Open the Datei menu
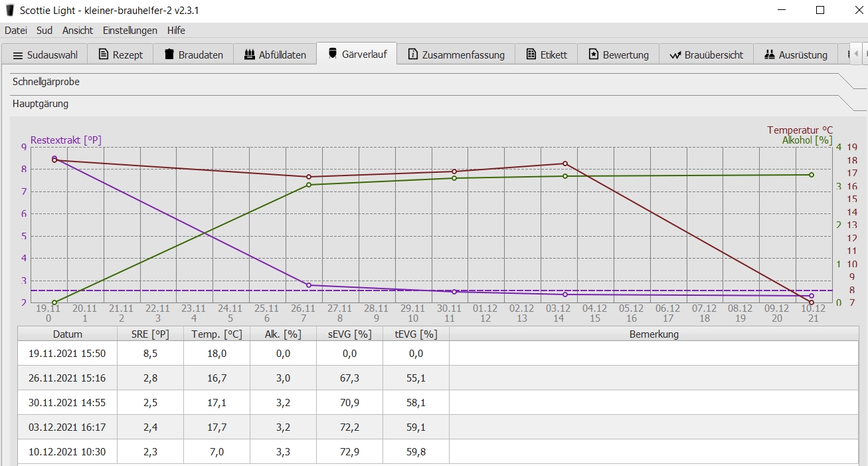This screenshot has height=466, width=868. coord(16,31)
